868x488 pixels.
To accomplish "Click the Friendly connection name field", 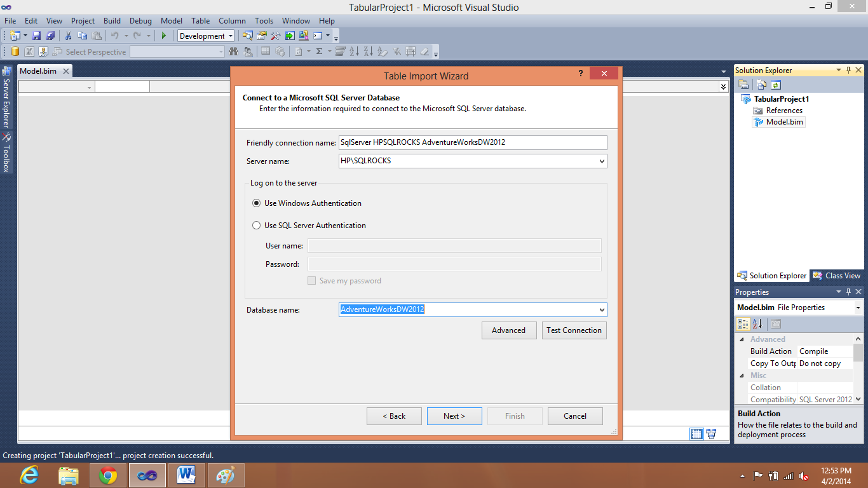I will pos(473,142).
